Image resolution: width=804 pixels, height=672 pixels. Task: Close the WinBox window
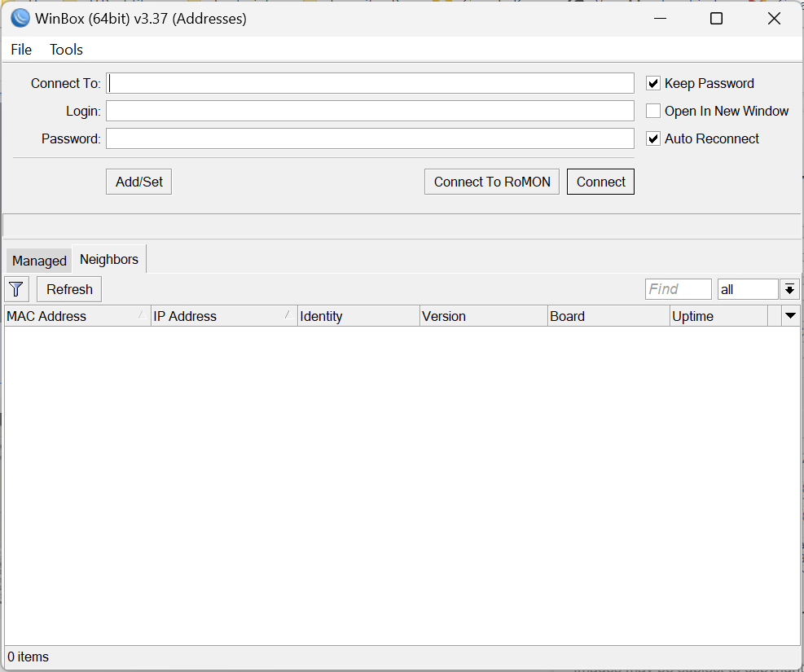[774, 19]
